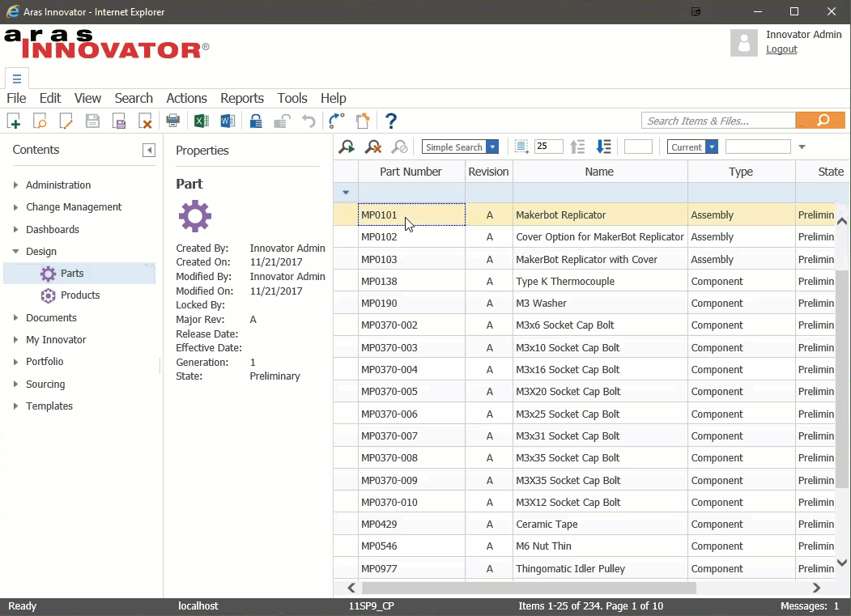Screen dimensions: 851x616
Task: Collapse the Design tree node
Action: coord(15,251)
